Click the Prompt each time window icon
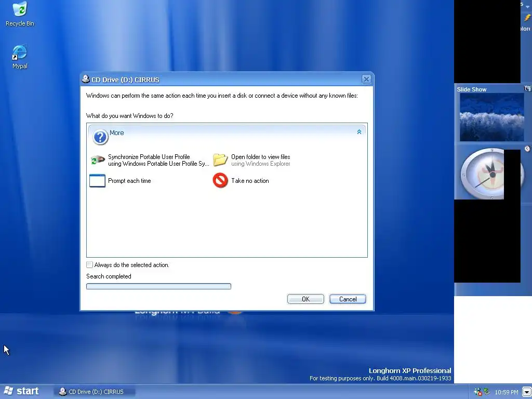Screen dimensions: 532x399 click(x=97, y=180)
